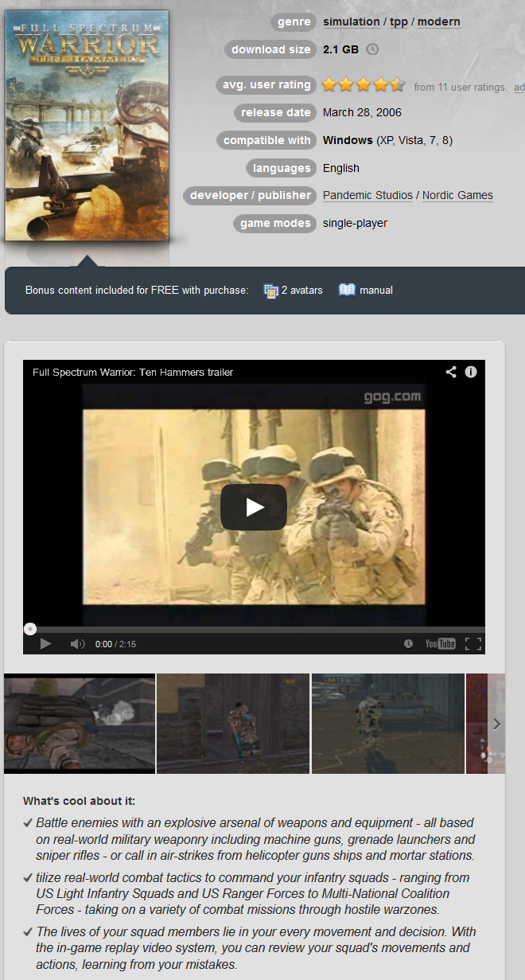The height and width of the screenshot is (980, 525).
Task: Click the March 28, 2006 release date text
Action: pyautogui.click(x=362, y=112)
